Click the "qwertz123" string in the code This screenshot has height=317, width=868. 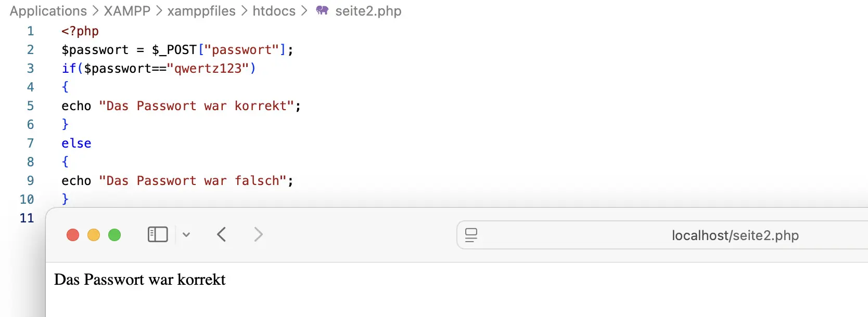[208, 69]
